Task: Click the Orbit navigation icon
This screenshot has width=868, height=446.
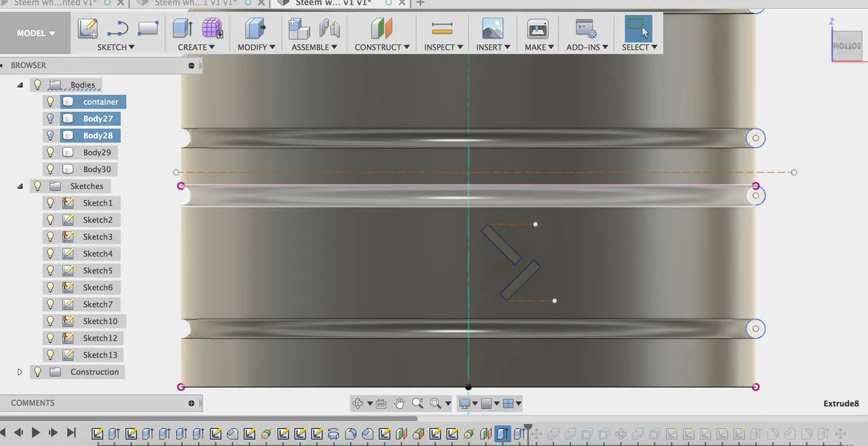Action: pyautogui.click(x=358, y=403)
